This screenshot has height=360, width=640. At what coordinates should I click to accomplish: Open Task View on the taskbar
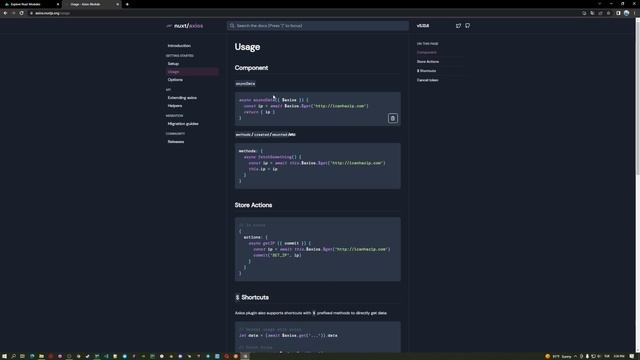click(22, 356)
